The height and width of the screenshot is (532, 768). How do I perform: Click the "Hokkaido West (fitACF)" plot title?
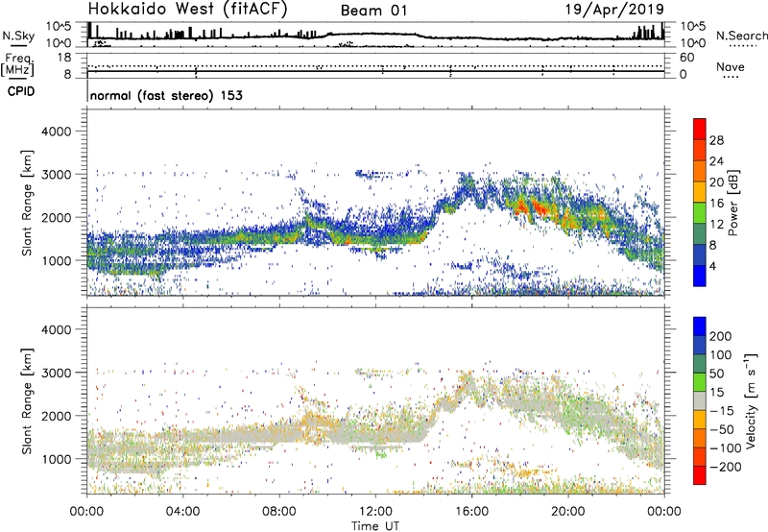click(187, 10)
